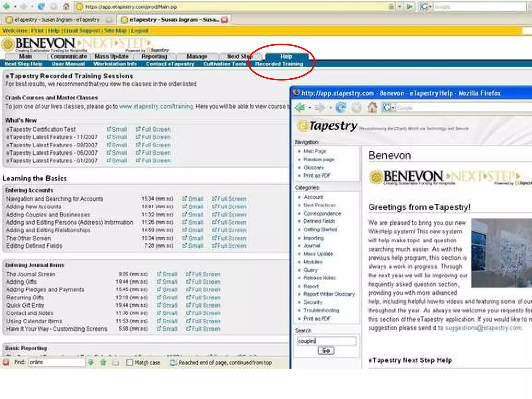Click the wiki search field containing couples
532x399 pixels.
point(326,341)
